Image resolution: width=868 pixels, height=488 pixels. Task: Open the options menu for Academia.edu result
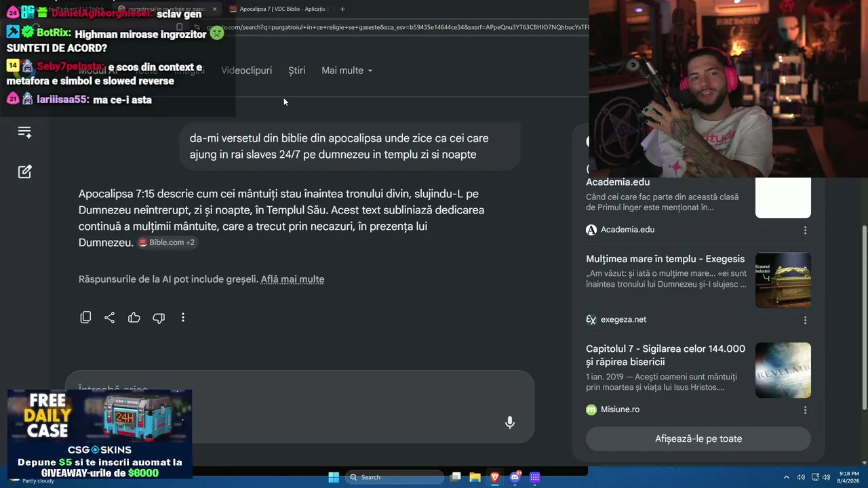pyautogui.click(x=805, y=230)
